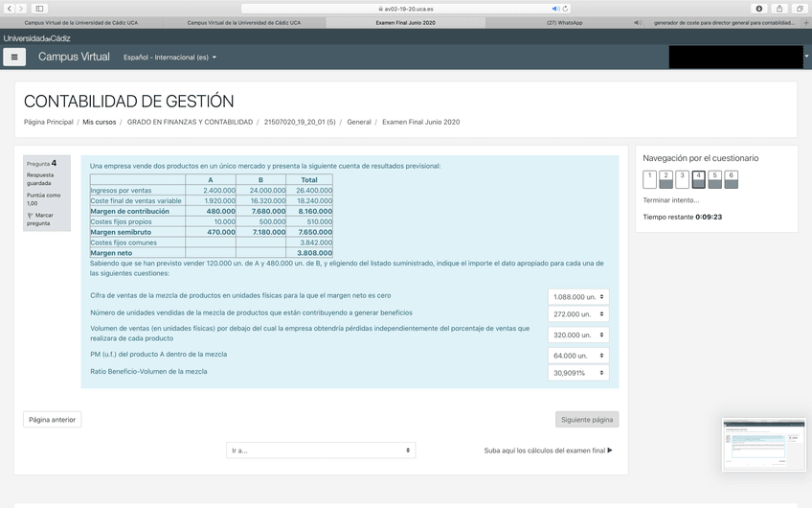This screenshot has height=508, width=812.
Task: Open the Español - Internacional language menu
Action: coord(169,58)
